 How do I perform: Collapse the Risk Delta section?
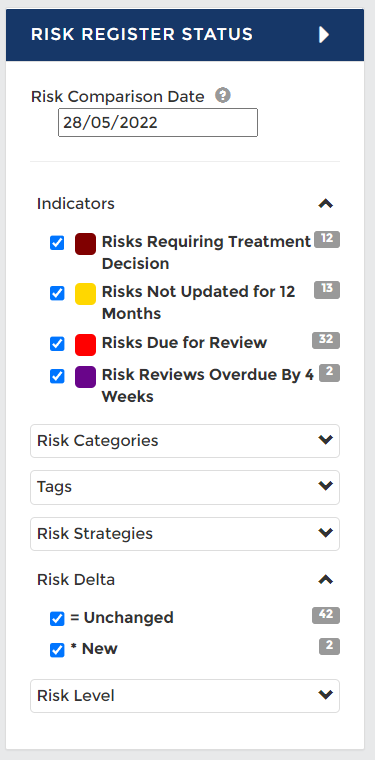[326, 580]
